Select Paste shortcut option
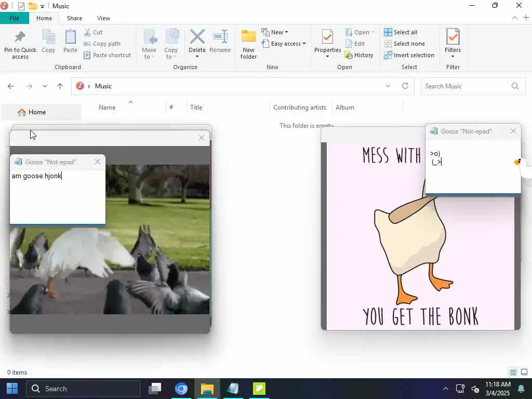 click(107, 55)
